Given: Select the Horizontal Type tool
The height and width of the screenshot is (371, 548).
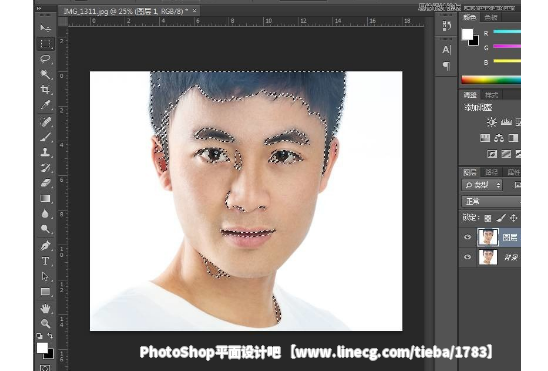Looking at the screenshot, I should coord(45,261).
